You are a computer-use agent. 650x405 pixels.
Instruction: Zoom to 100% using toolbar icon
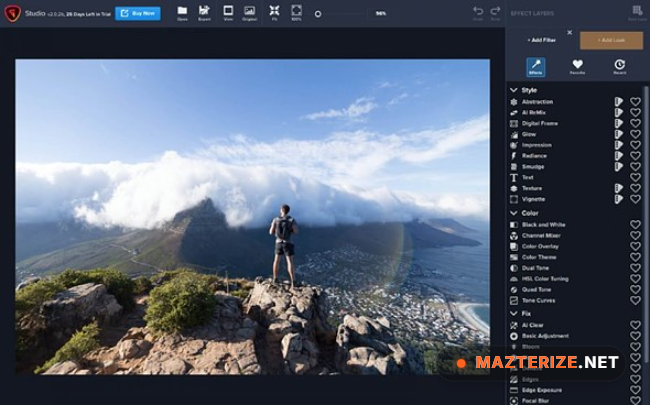click(296, 12)
